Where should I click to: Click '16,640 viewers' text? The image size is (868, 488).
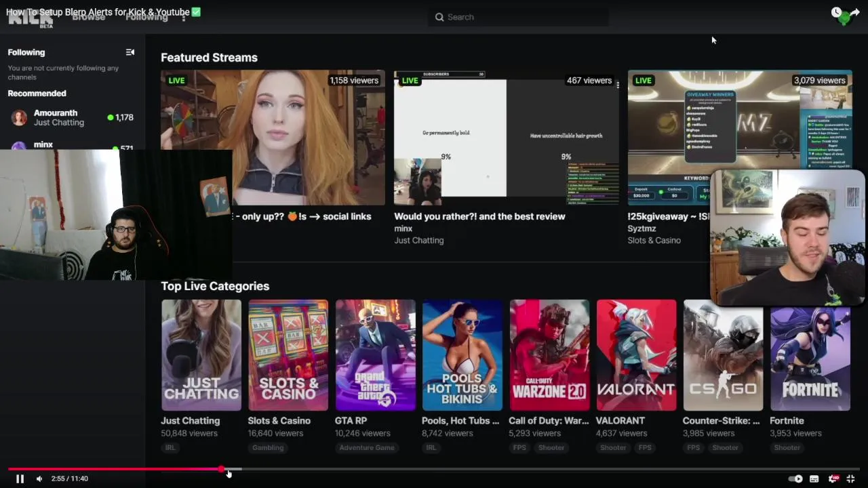click(275, 433)
